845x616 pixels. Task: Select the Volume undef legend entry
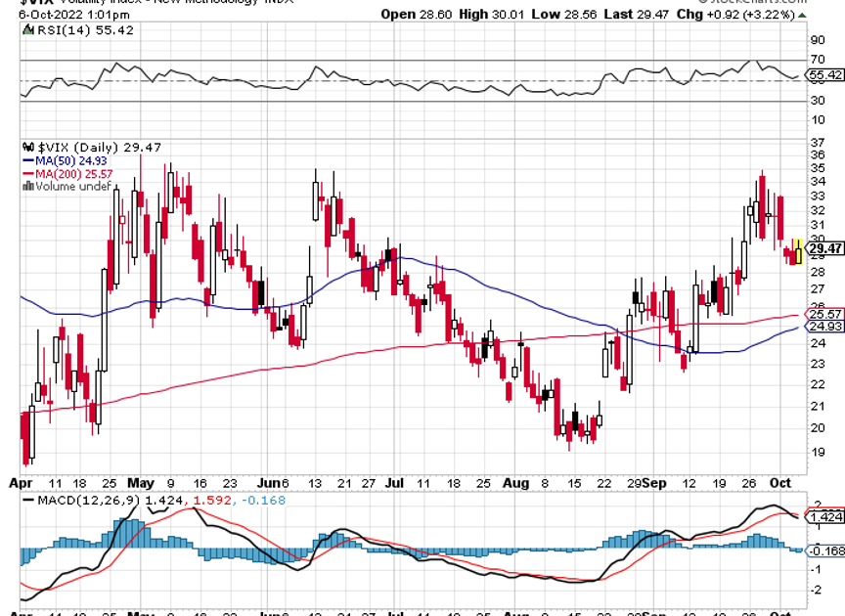[68, 186]
